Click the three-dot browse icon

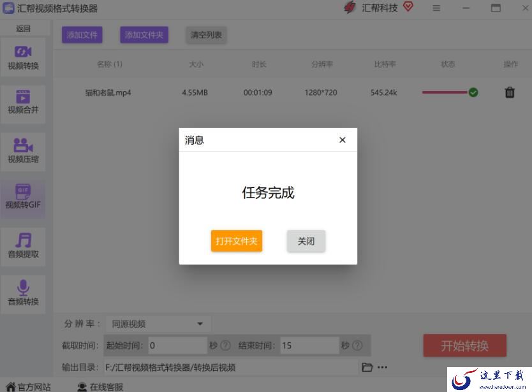click(382, 367)
